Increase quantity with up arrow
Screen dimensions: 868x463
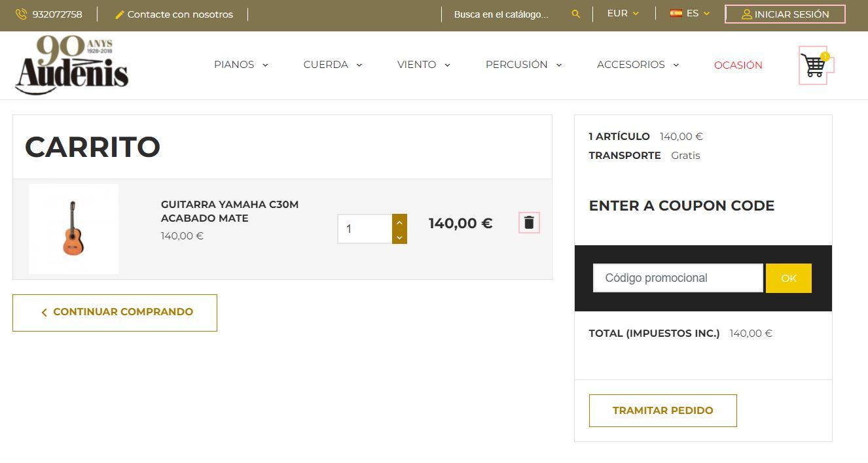click(x=399, y=222)
